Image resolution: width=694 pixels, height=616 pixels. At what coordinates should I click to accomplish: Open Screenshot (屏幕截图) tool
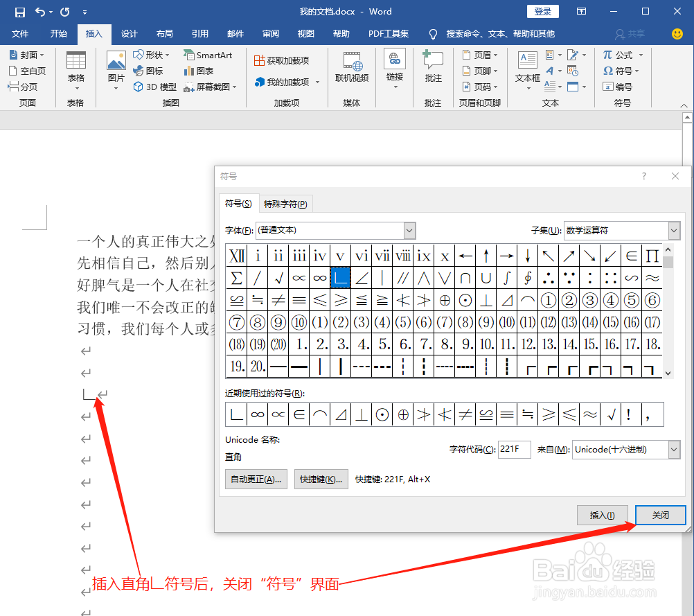[x=211, y=87]
